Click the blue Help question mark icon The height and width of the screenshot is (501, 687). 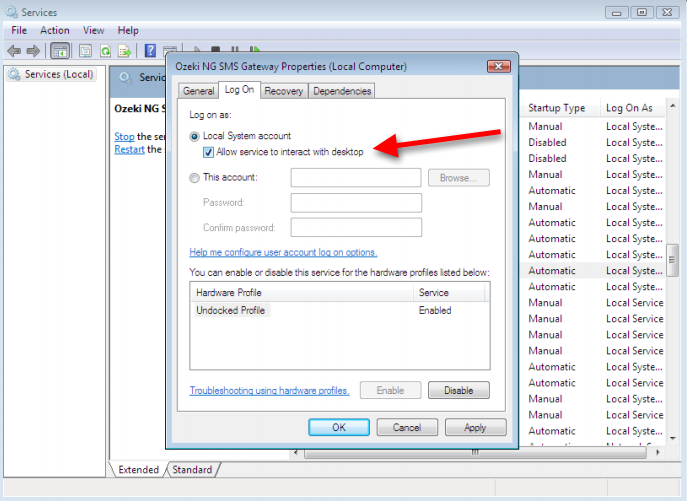[x=150, y=51]
